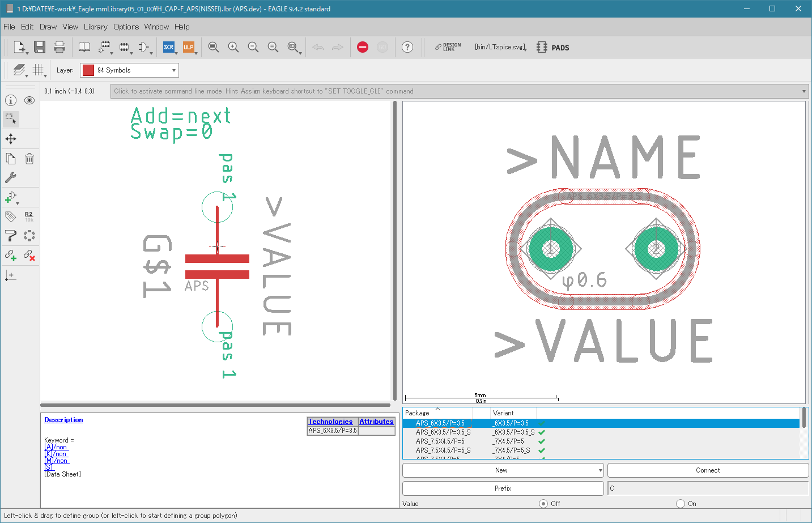Run the SCR script icon
Screen dimensions: 812x523
(x=169, y=47)
